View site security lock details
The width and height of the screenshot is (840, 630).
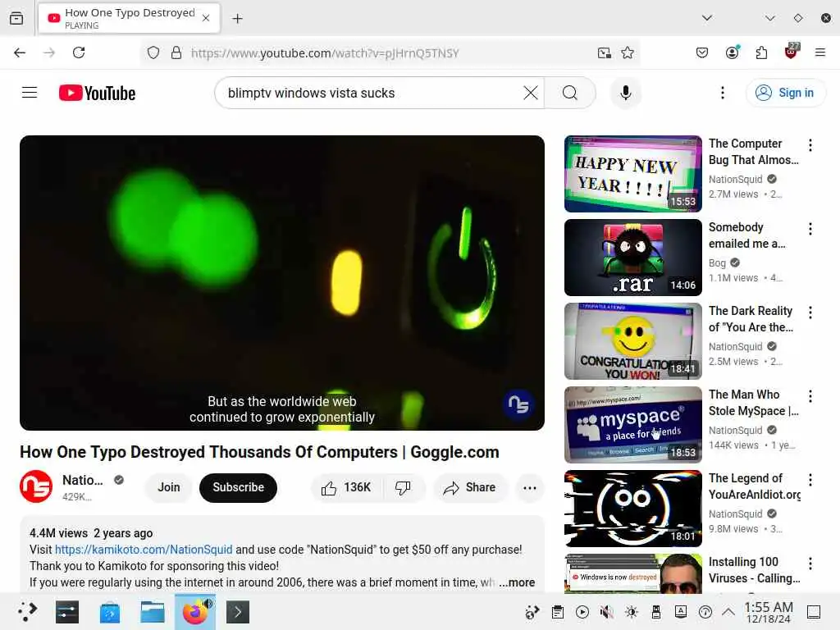[x=176, y=52]
